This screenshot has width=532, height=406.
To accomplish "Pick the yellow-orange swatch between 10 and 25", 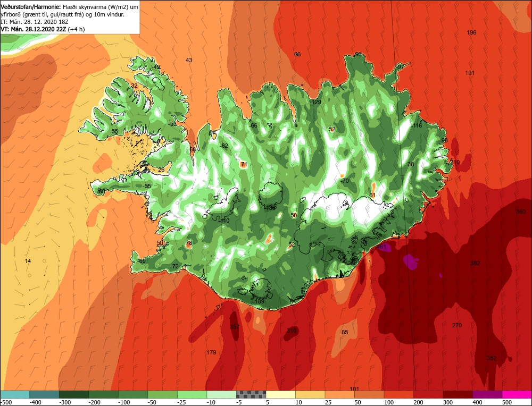I will (310, 394).
